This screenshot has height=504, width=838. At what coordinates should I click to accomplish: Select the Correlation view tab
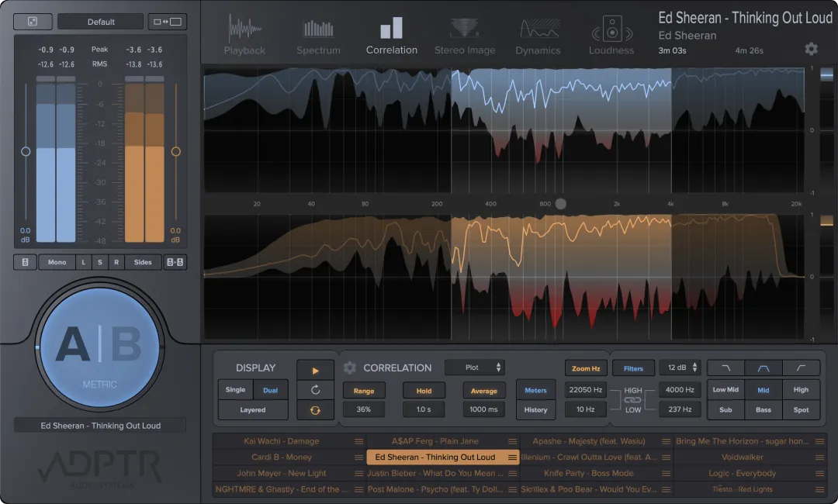click(x=392, y=35)
